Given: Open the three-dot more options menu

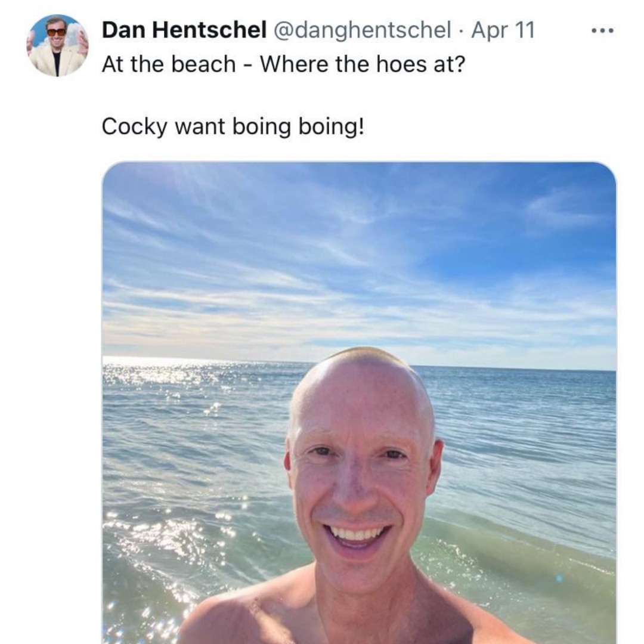Looking at the screenshot, I should point(602,30).
